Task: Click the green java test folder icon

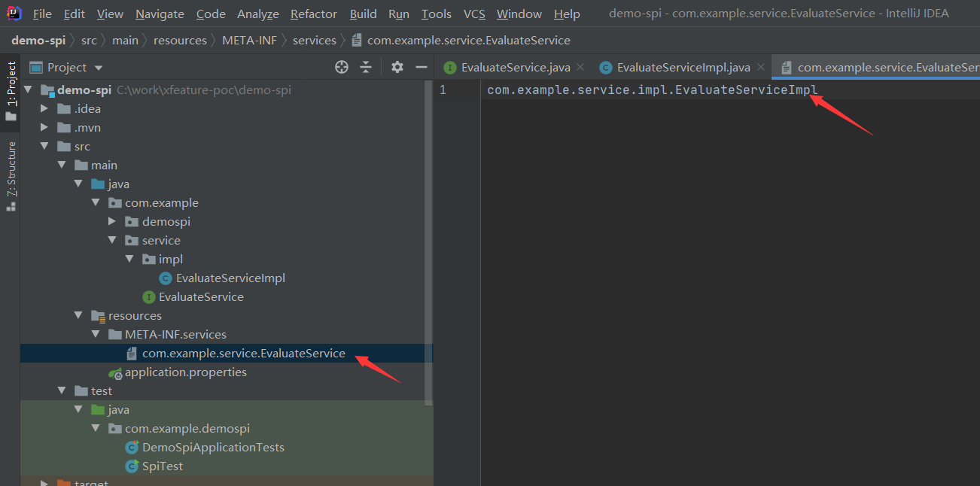Action: coord(98,410)
